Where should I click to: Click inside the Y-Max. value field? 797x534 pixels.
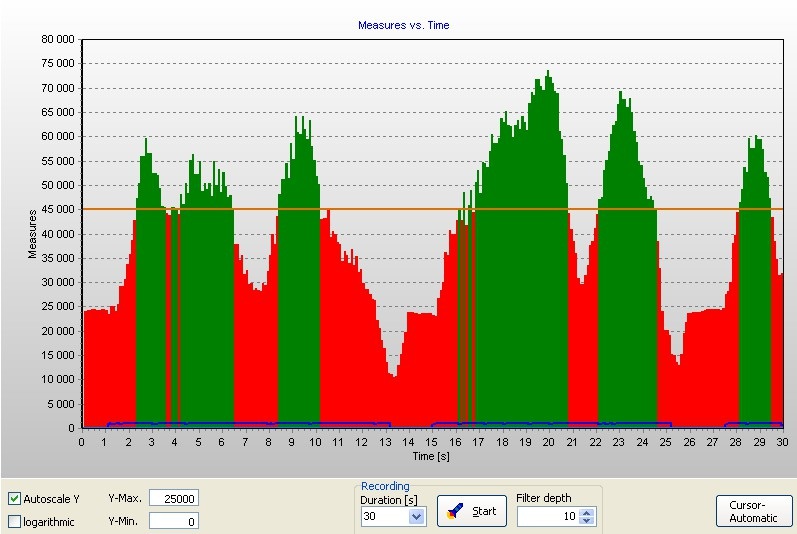pyautogui.click(x=173, y=498)
